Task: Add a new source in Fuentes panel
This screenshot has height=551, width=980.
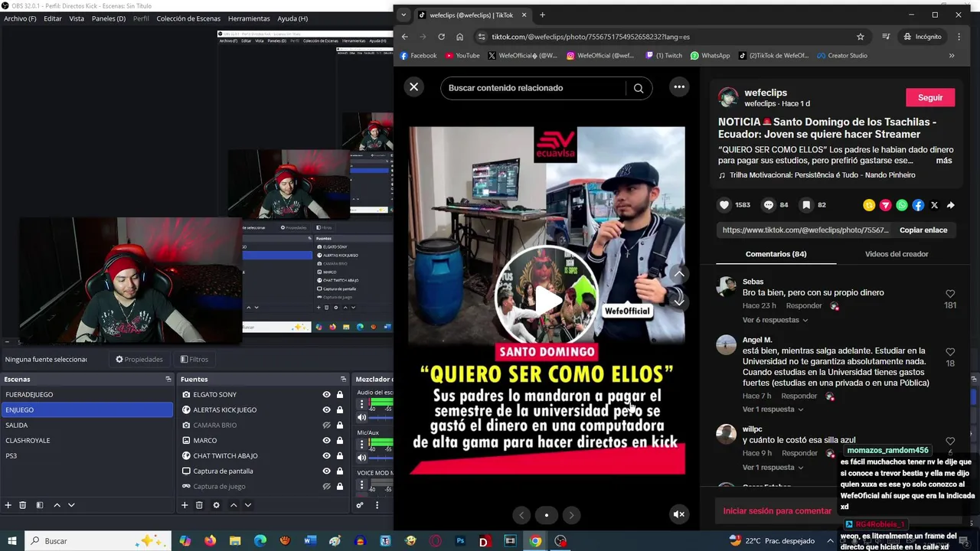Action: point(185,505)
